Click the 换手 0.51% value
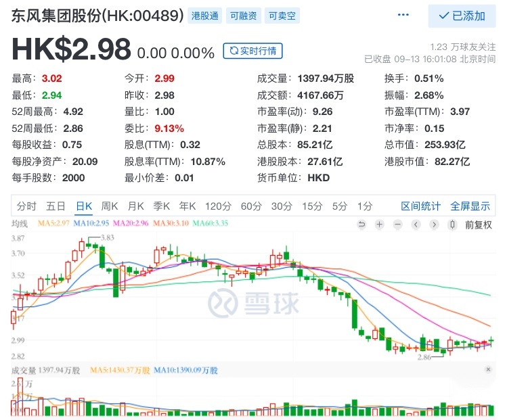The width and height of the screenshot is (507, 420). click(428, 78)
